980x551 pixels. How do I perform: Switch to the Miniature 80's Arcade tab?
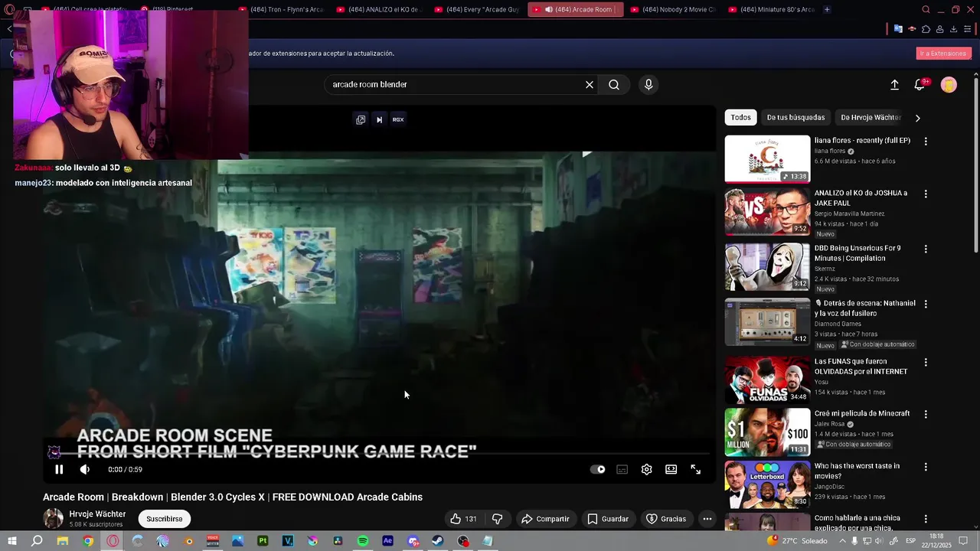tap(770, 9)
